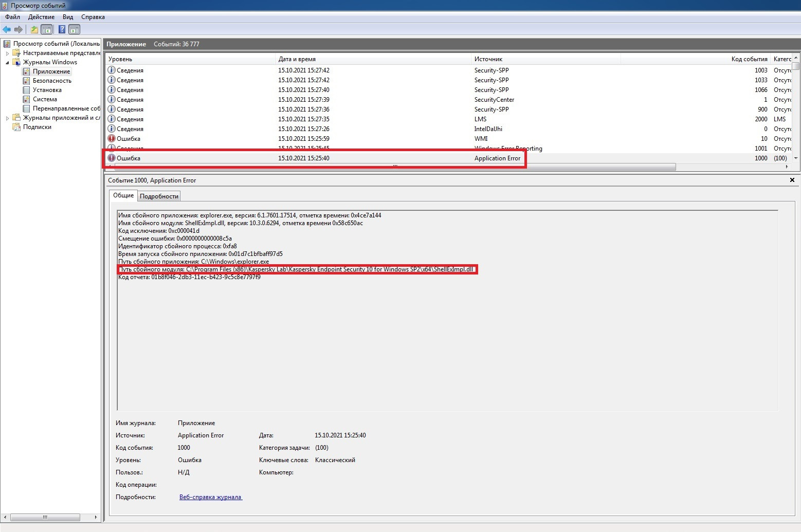Open help via the blue question mark icon
This screenshot has height=532, width=801.
pos(62,29)
